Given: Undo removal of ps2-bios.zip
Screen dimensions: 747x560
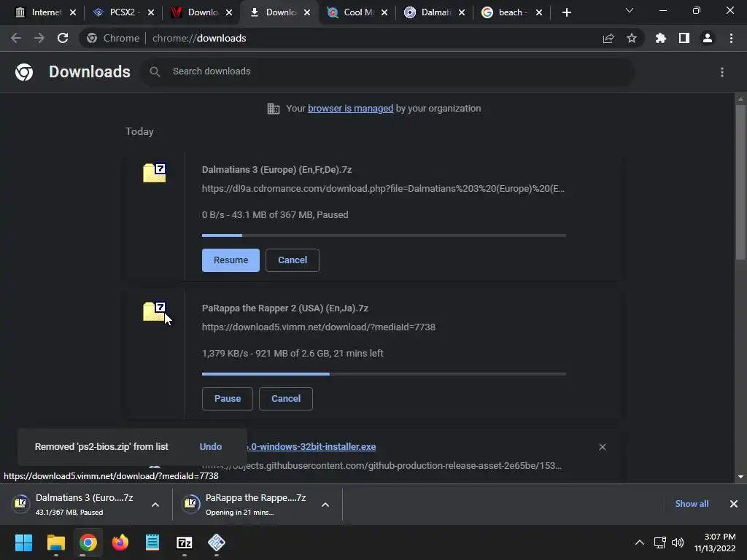Looking at the screenshot, I should click(x=211, y=447).
